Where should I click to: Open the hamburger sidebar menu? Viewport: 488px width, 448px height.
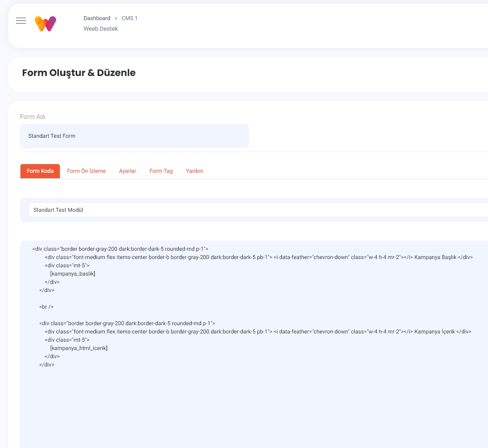pyautogui.click(x=21, y=21)
